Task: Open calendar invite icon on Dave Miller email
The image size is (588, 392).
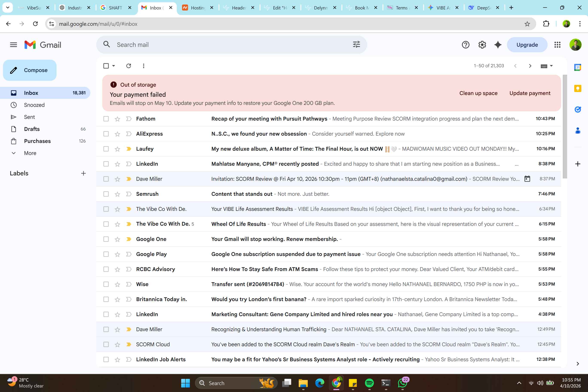Action: pos(527,179)
